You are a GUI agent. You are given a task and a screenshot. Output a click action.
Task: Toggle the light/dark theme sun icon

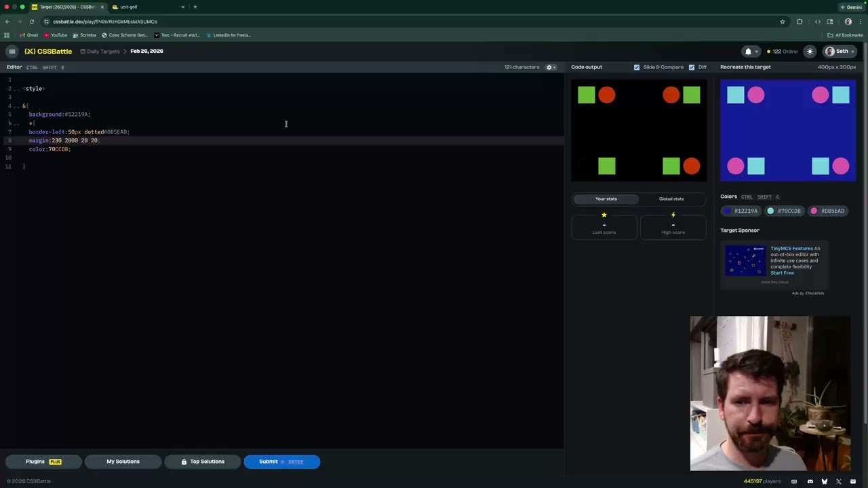(810, 52)
